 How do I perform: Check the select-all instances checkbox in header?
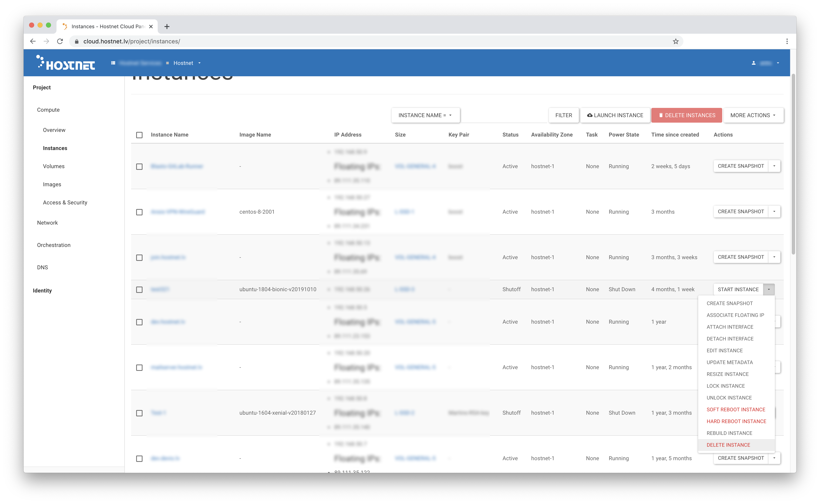(x=139, y=135)
